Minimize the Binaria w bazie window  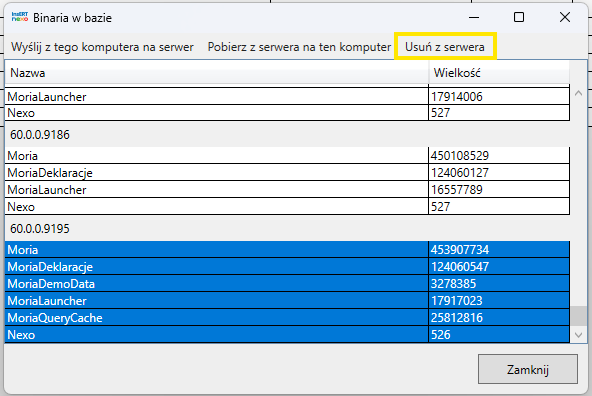coord(474,17)
